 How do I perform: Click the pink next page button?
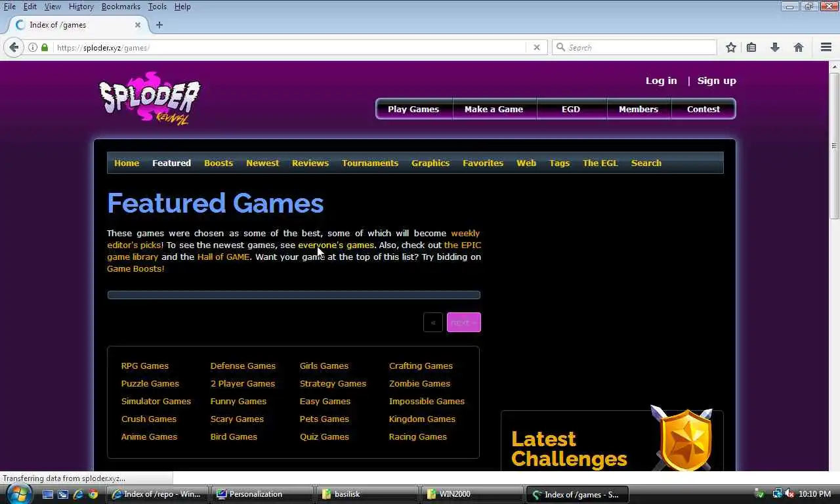click(464, 322)
